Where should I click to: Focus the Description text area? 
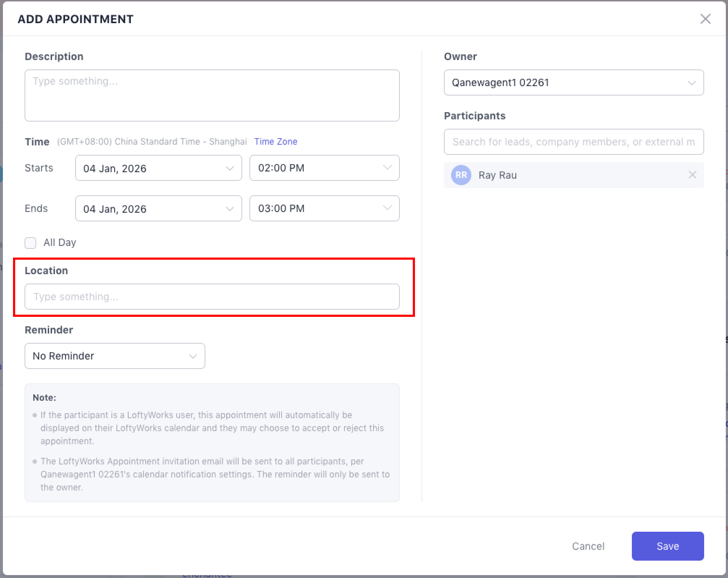click(x=212, y=96)
